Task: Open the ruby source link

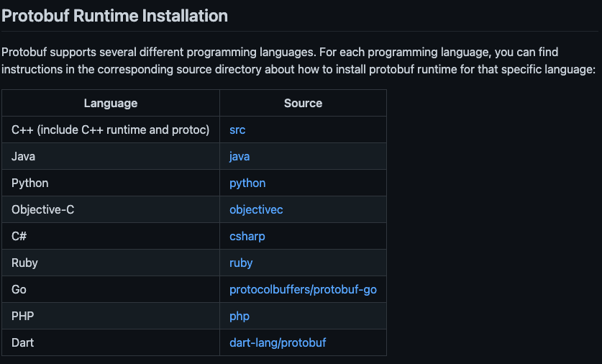Action: pyautogui.click(x=241, y=263)
